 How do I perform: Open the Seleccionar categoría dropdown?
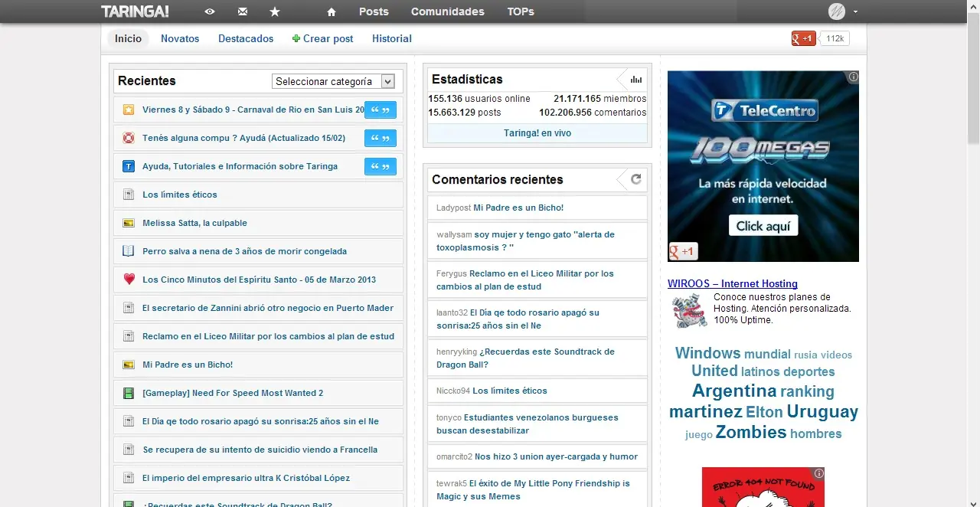coord(333,81)
